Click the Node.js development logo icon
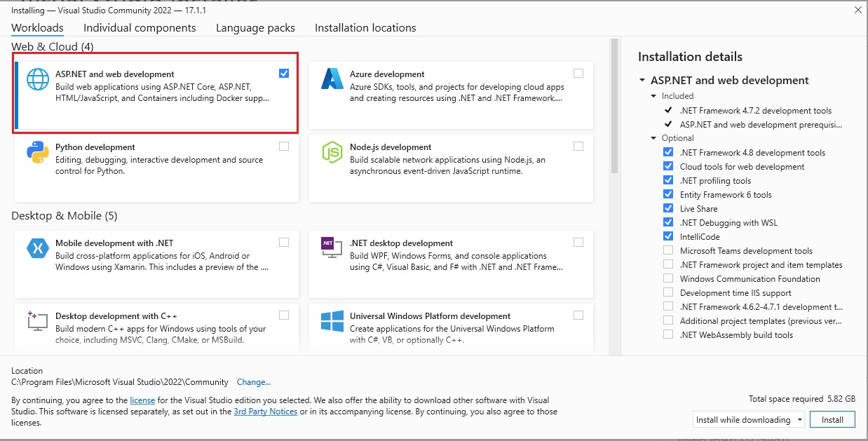This screenshot has width=868, height=441. click(332, 152)
